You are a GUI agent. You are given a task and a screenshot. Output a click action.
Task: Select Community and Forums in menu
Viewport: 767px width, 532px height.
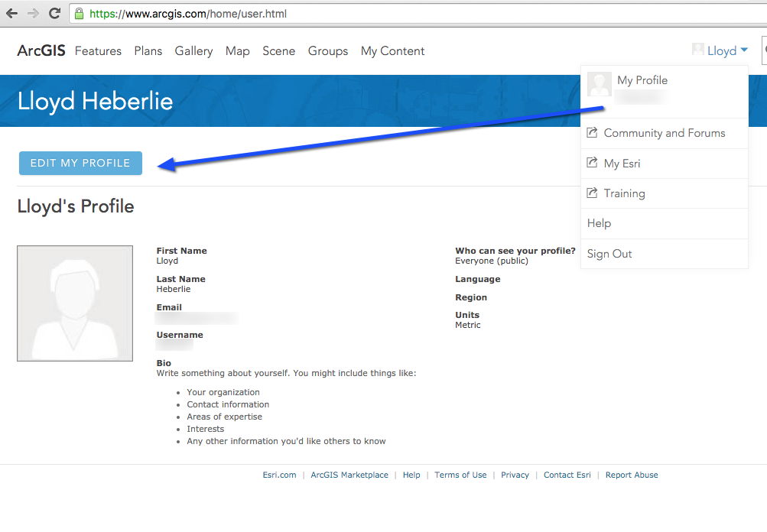click(665, 133)
